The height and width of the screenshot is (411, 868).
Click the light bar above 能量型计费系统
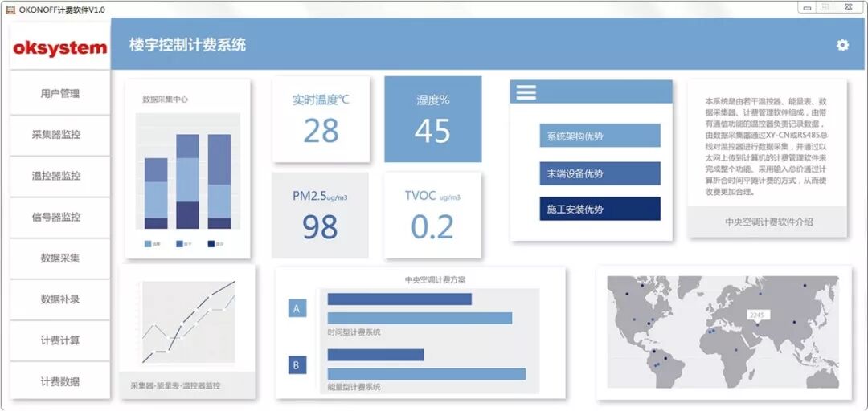click(426, 374)
